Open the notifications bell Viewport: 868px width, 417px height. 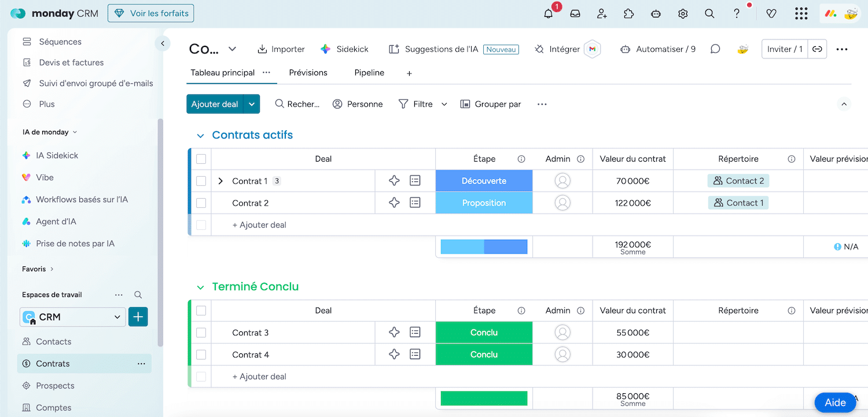click(x=548, y=14)
